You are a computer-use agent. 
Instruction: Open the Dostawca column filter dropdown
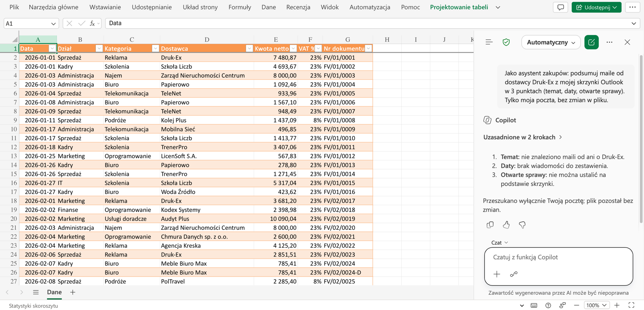click(249, 48)
